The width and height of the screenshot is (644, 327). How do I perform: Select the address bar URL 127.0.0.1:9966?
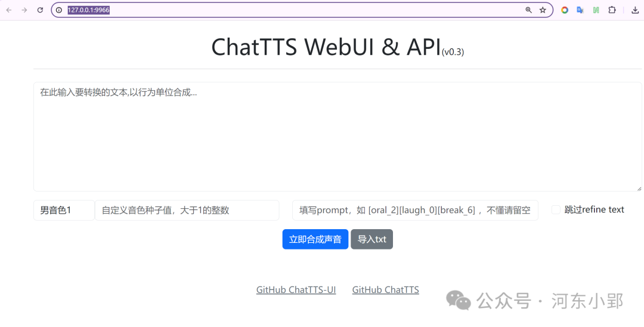[x=89, y=10]
